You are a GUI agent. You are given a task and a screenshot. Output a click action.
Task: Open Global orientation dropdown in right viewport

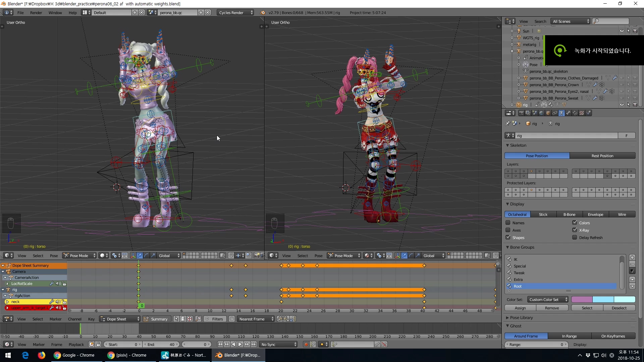433,255
